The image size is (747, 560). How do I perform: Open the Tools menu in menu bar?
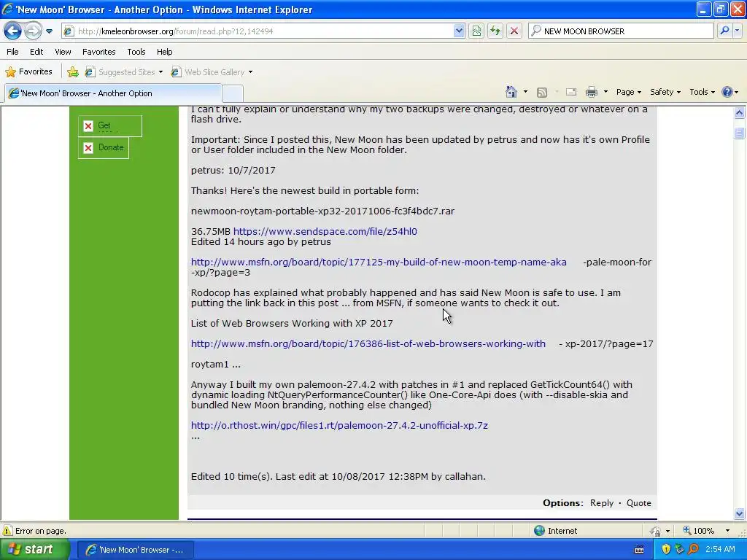click(x=136, y=52)
